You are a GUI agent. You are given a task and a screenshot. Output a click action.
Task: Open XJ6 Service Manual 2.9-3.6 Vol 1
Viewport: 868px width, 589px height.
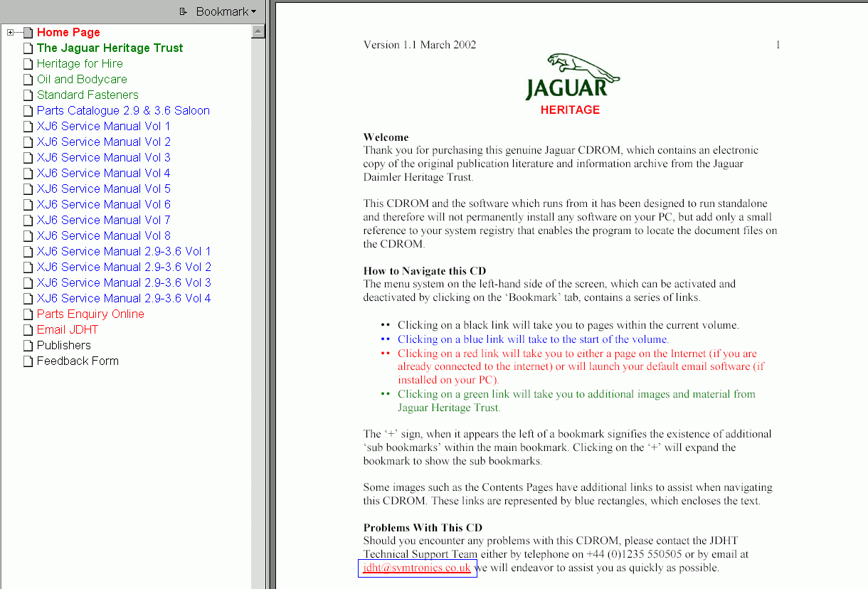click(124, 251)
